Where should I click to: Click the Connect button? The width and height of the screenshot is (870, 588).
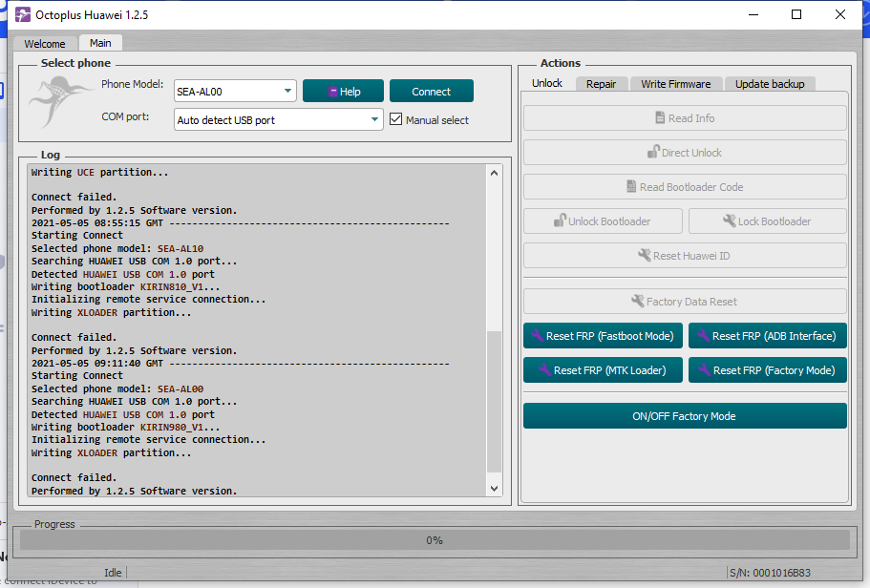coord(431,91)
